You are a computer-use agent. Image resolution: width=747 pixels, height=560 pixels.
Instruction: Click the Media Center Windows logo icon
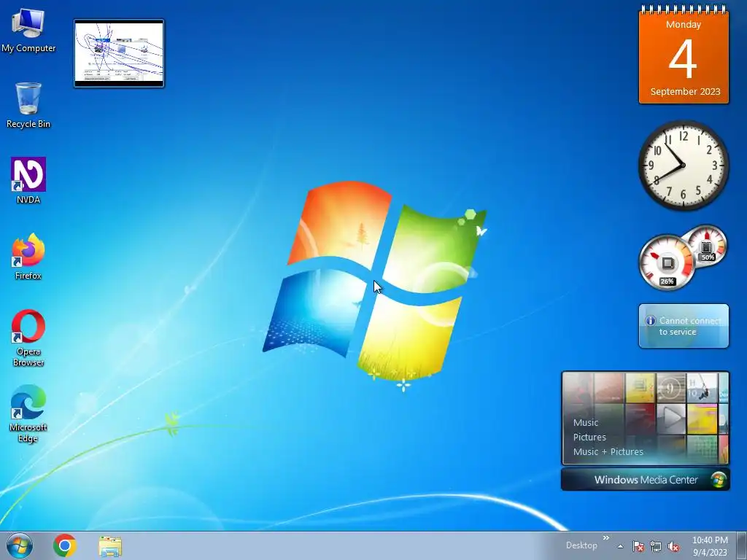pos(719,480)
